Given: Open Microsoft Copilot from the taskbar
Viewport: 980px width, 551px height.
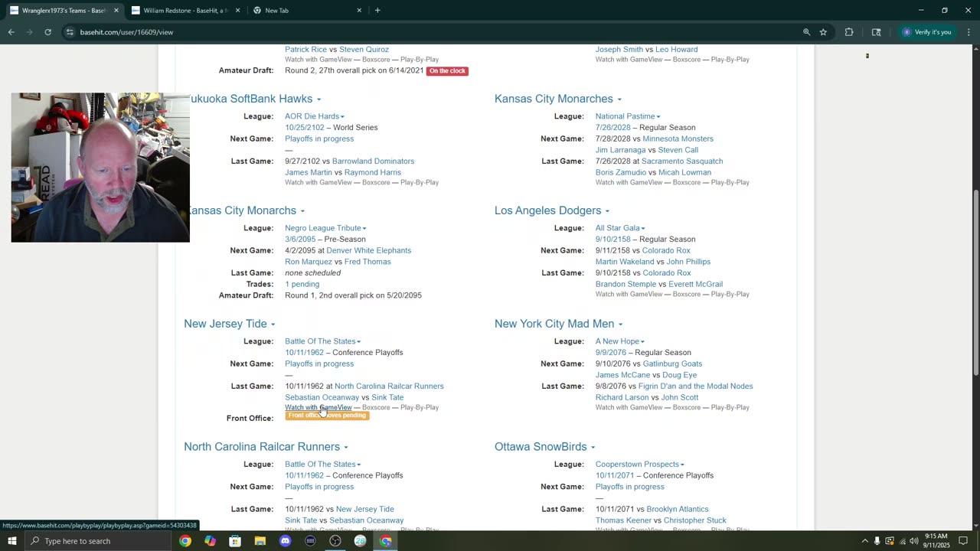Looking at the screenshot, I should 210,541.
